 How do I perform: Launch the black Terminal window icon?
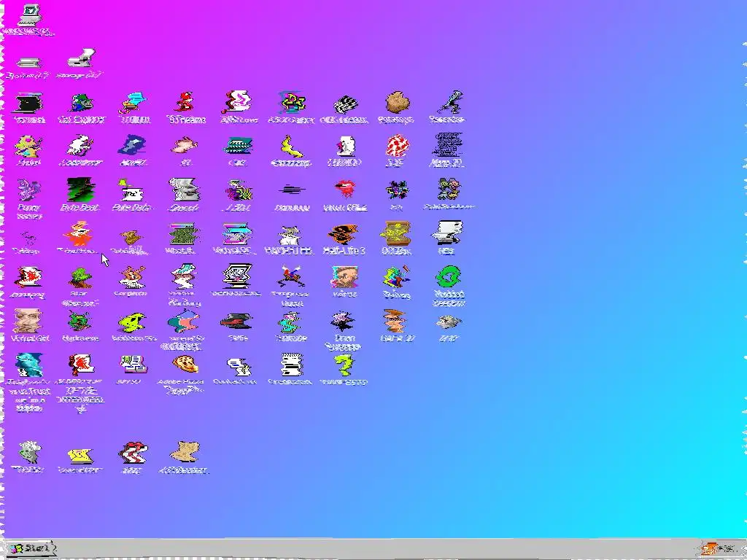(x=28, y=103)
